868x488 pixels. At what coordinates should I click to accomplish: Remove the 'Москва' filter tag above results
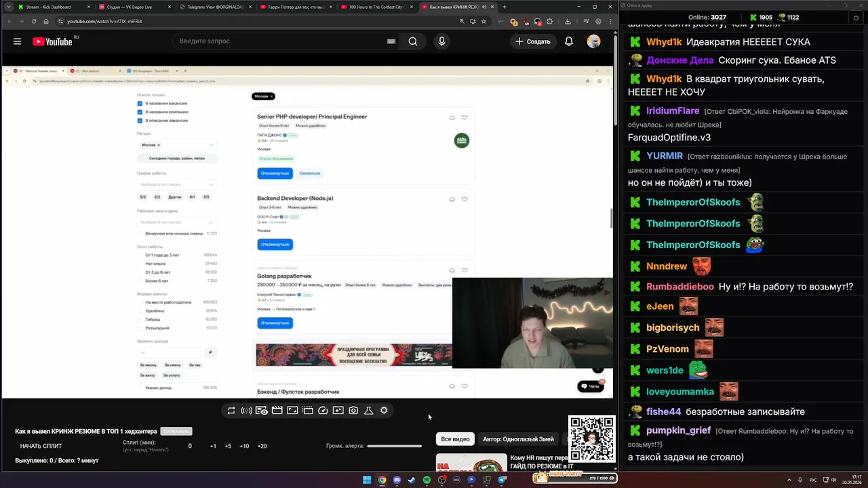point(271,96)
